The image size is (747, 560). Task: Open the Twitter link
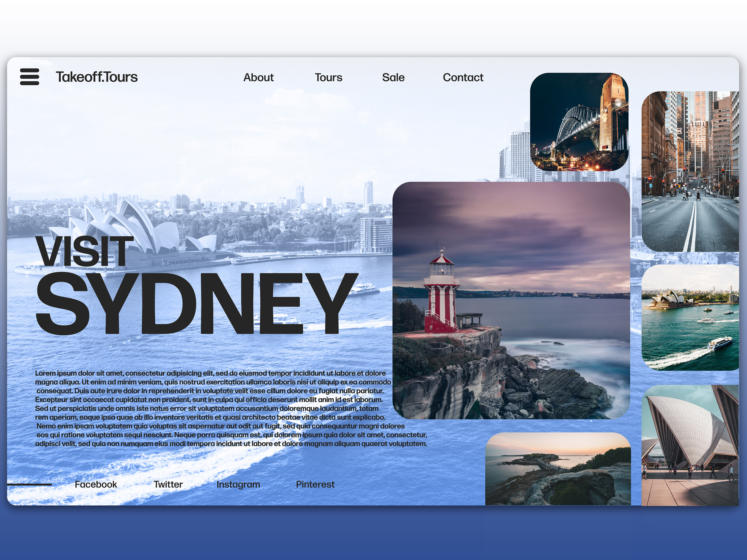(x=168, y=484)
